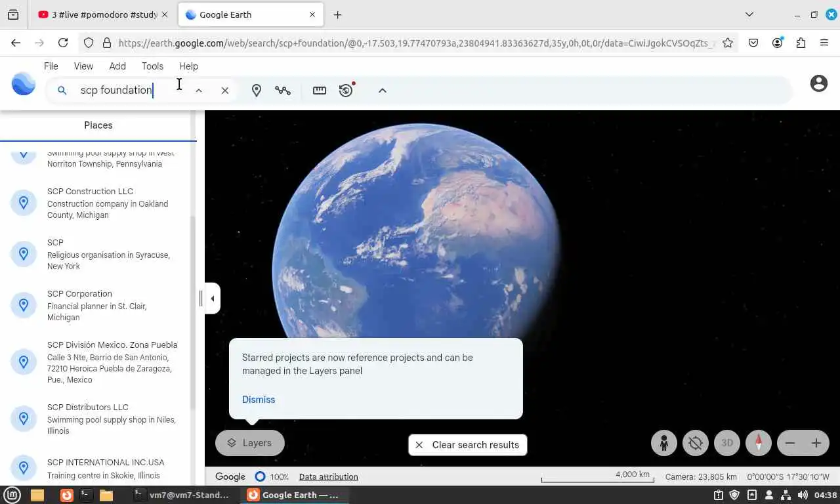The height and width of the screenshot is (504, 840).
Task: Zoom out with the minus button
Action: coord(790,443)
